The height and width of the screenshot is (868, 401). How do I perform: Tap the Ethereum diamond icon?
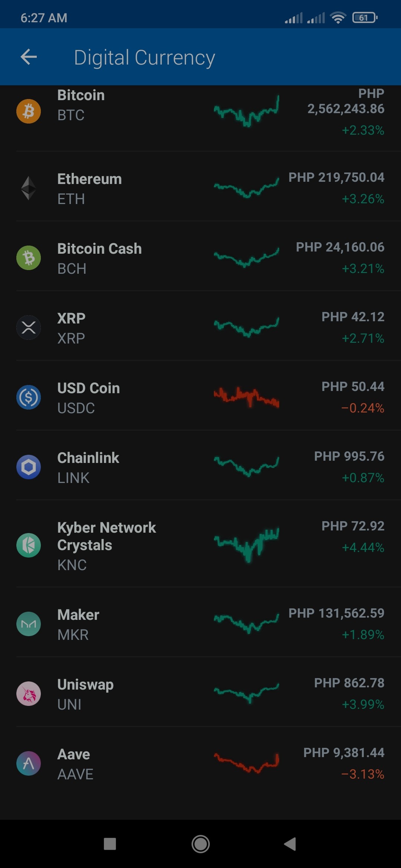[29, 188]
